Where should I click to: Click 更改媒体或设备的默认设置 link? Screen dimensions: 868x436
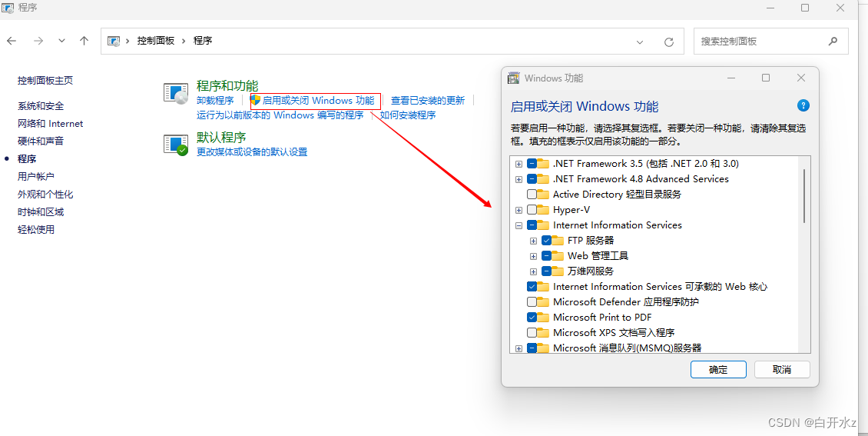point(252,151)
